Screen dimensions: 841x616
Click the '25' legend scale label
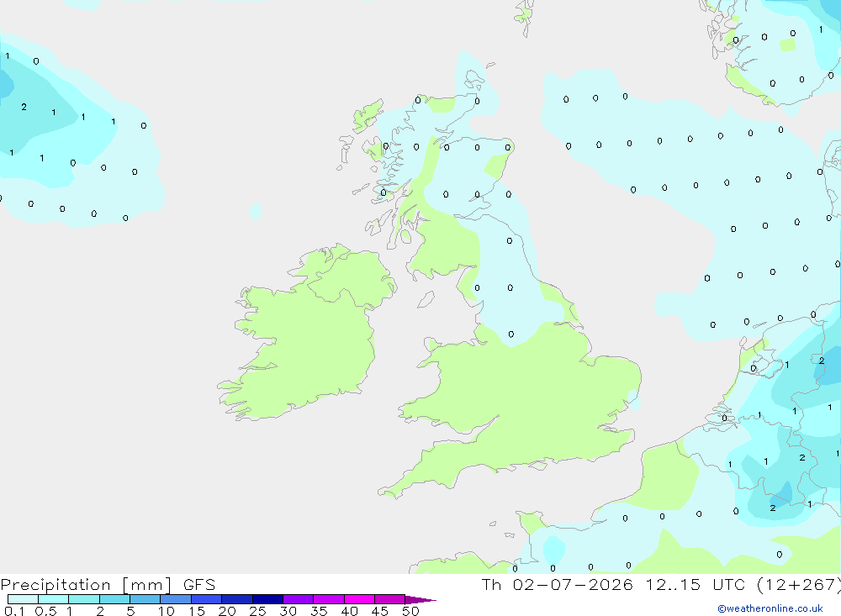click(x=257, y=611)
